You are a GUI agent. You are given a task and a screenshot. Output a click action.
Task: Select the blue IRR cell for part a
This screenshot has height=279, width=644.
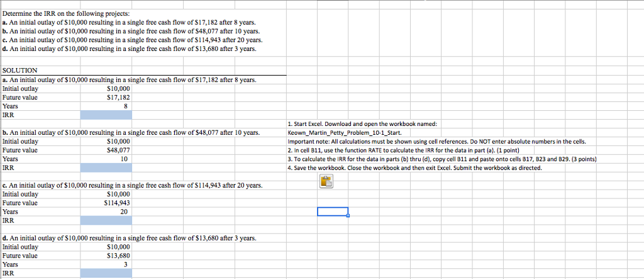pos(106,115)
